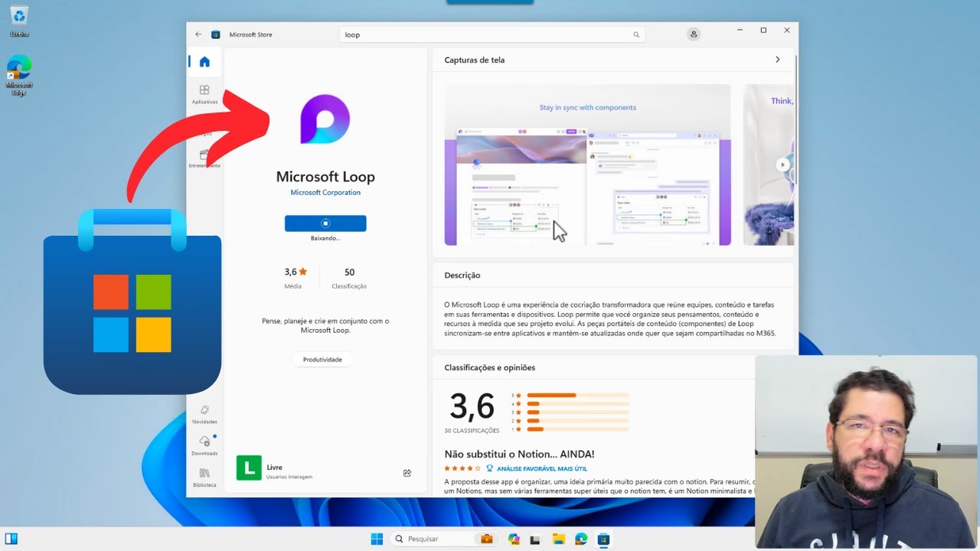The width and height of the screenshot is (980, 551).
Task: Click the green Livre rating badge
Action: 249,468
